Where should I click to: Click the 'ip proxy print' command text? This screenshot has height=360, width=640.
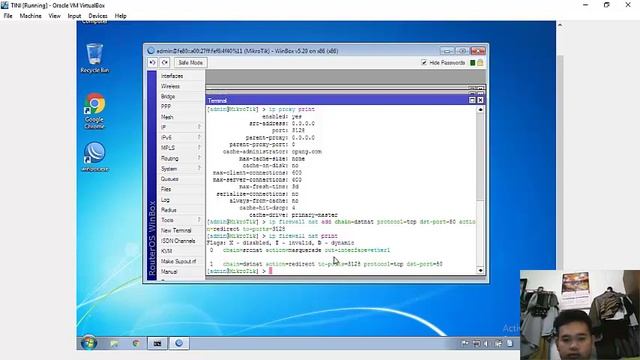[x=291, y=109]
